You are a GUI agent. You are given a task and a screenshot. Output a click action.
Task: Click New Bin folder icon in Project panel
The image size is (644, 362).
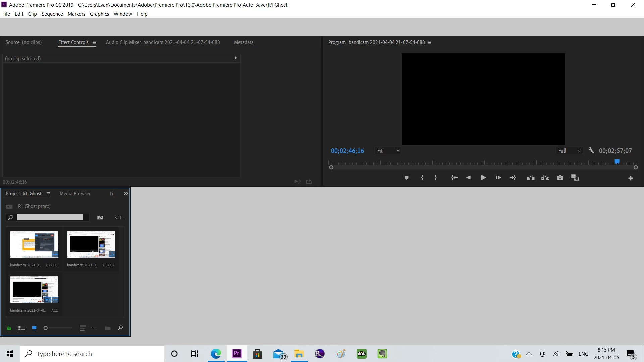coord(100,217)
